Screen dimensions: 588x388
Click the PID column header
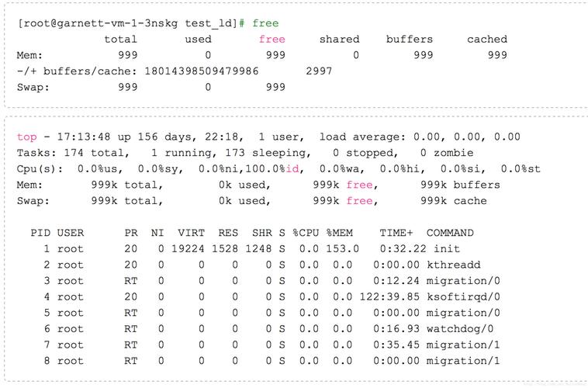(40, 233)
